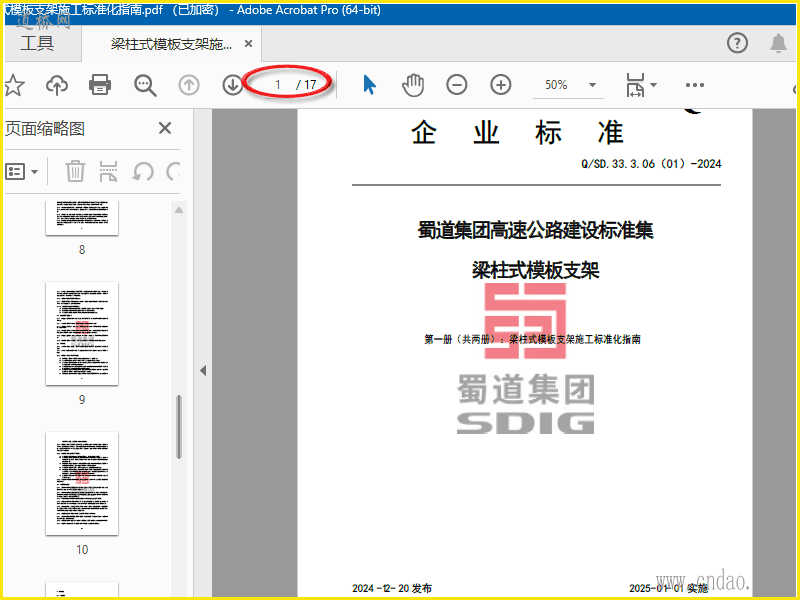Delete selected page with trash icon
800x600 pixels.
75,171
